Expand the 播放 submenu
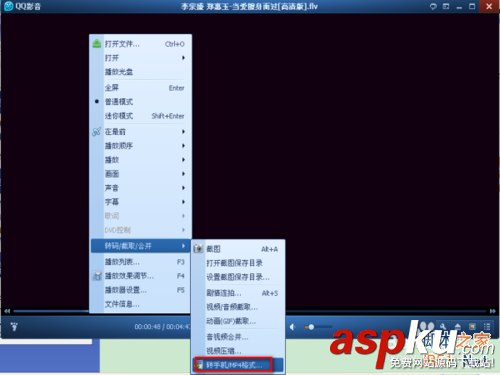This screenshot has width=500, height=375. coord(141,160)
